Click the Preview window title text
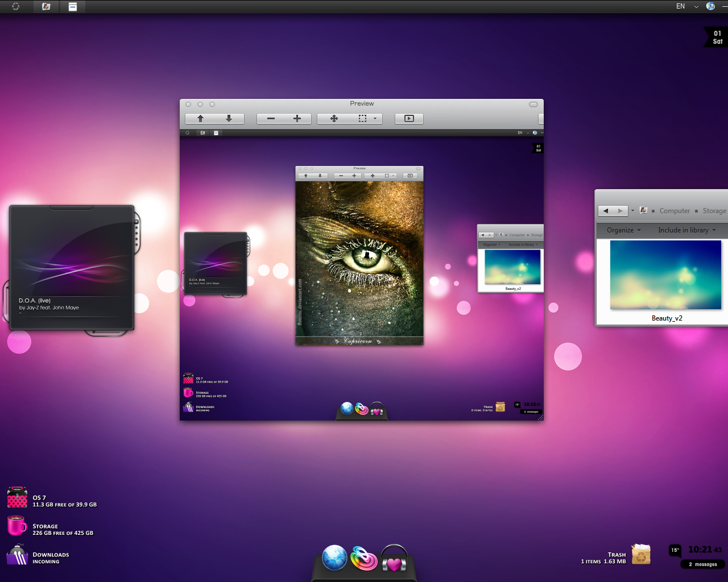 tap(362, 103)
